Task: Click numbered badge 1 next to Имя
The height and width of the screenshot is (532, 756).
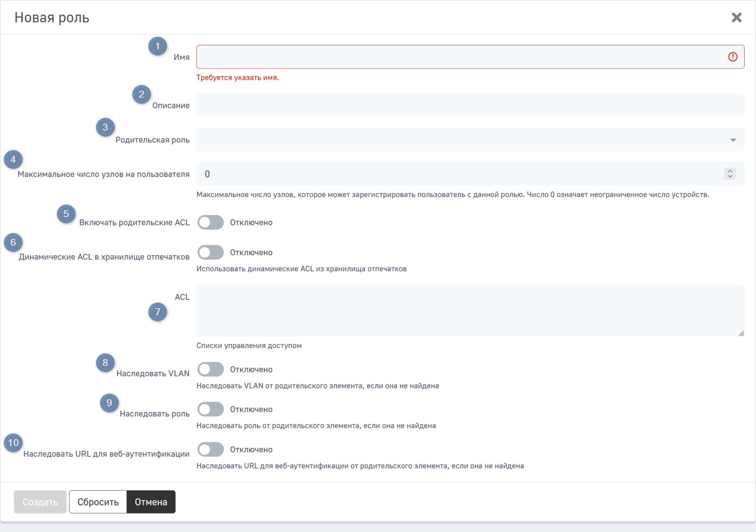Action: pyautogui.click(x=157, y=46)
